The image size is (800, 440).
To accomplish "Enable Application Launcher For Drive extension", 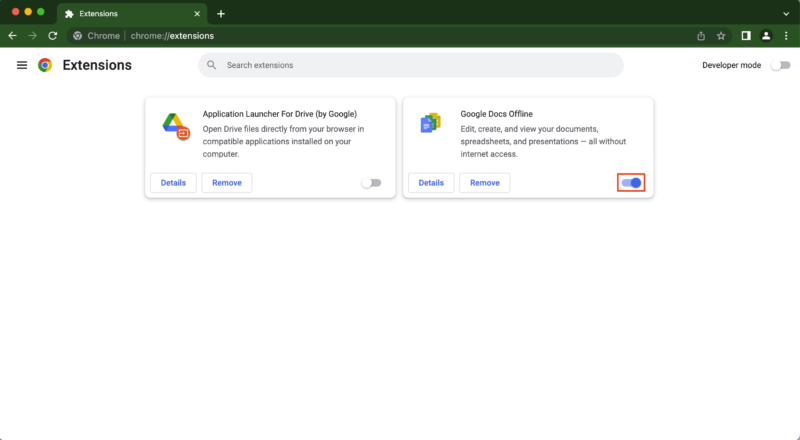I will (x=371, y=183).
